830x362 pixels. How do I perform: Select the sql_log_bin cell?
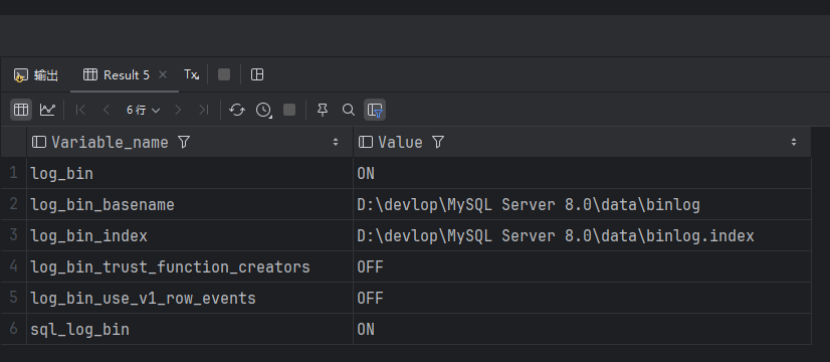pos(190,329)
